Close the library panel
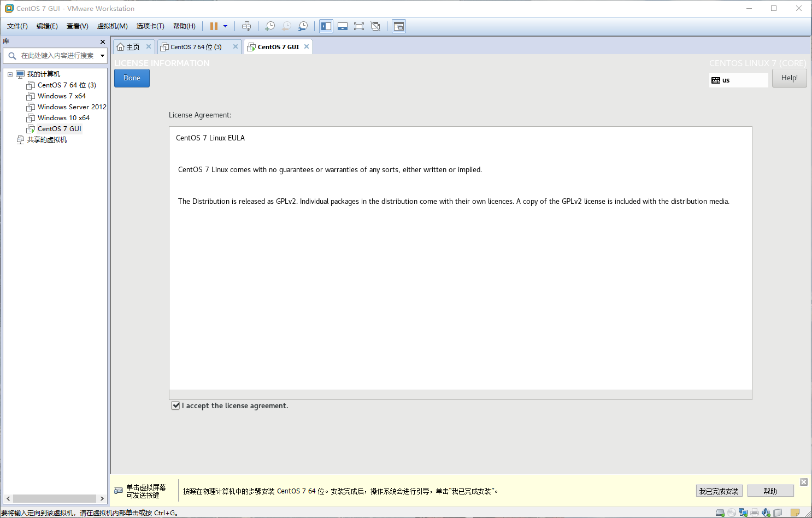Viewport: 812px width, 518px height. (103, 42)
